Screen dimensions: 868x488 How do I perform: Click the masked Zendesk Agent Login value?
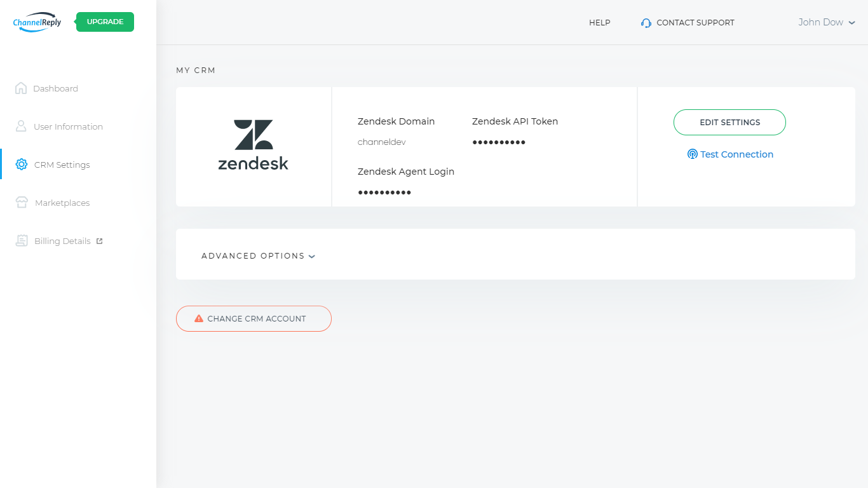click(384, 193)
